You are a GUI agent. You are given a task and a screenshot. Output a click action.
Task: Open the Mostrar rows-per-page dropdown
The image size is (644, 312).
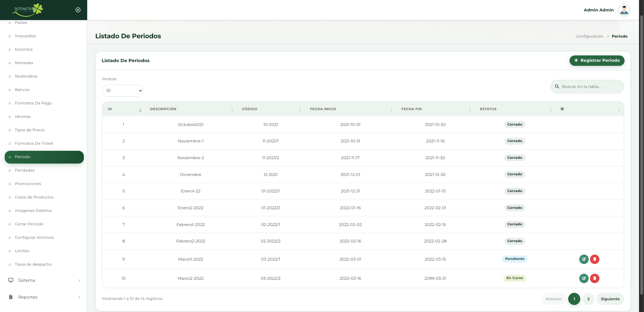click(123, 91)
